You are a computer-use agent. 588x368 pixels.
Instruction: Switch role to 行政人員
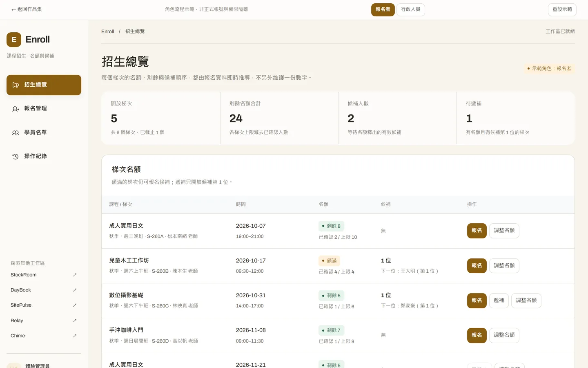(410, 9)
